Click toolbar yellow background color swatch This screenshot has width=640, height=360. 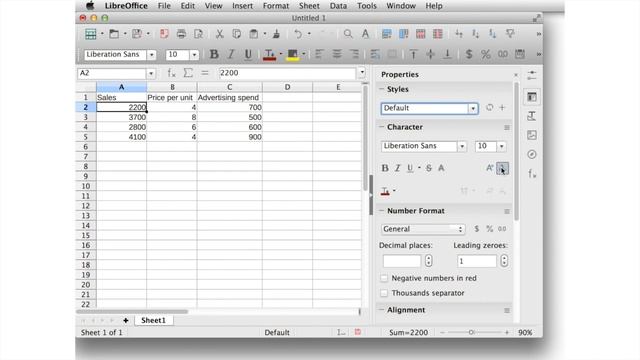coord(293,54)
